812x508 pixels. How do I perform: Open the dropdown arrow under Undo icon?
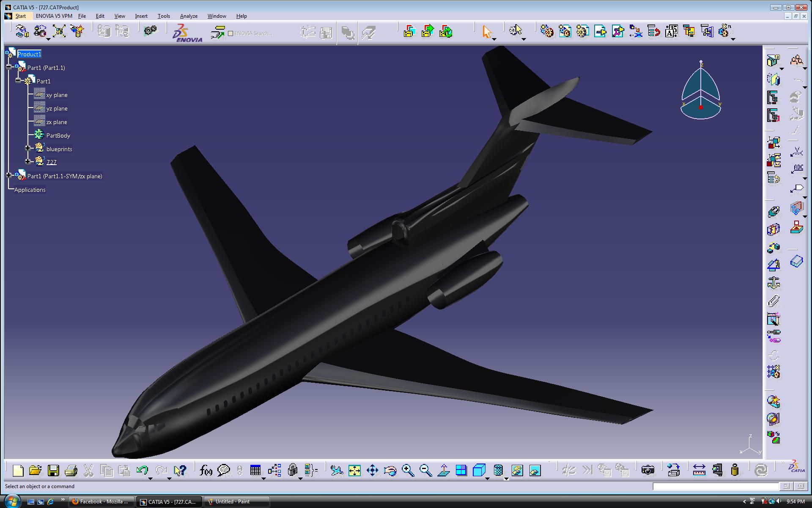tap(150, 479)
